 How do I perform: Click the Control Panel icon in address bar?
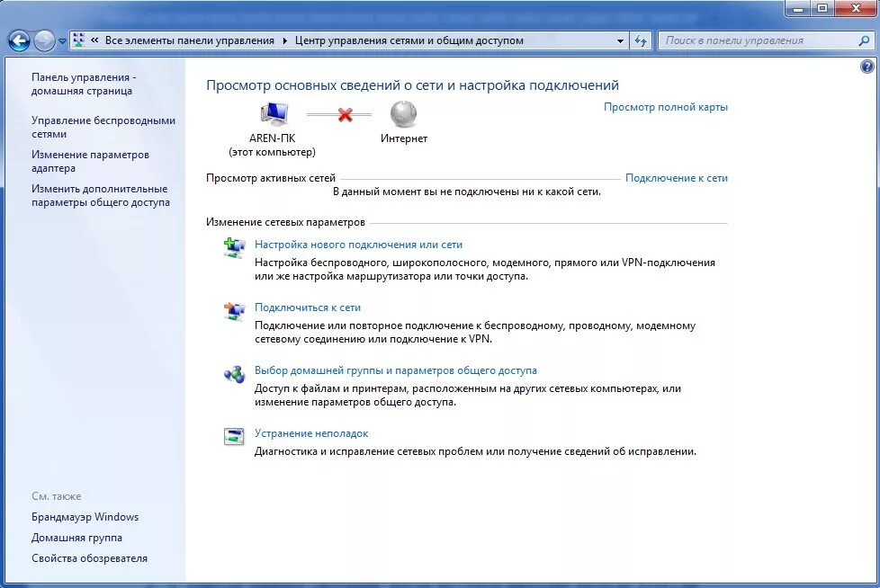click(x=79, y=40)
